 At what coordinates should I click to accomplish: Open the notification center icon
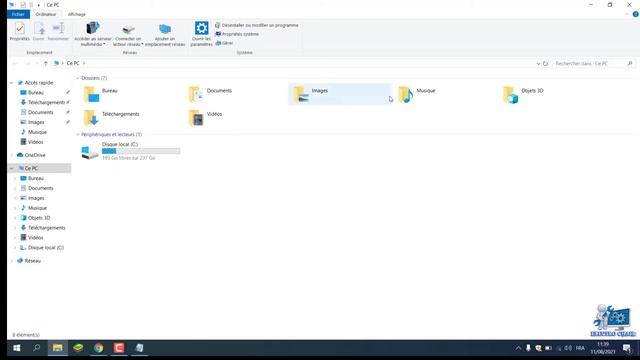coord(627,348)
